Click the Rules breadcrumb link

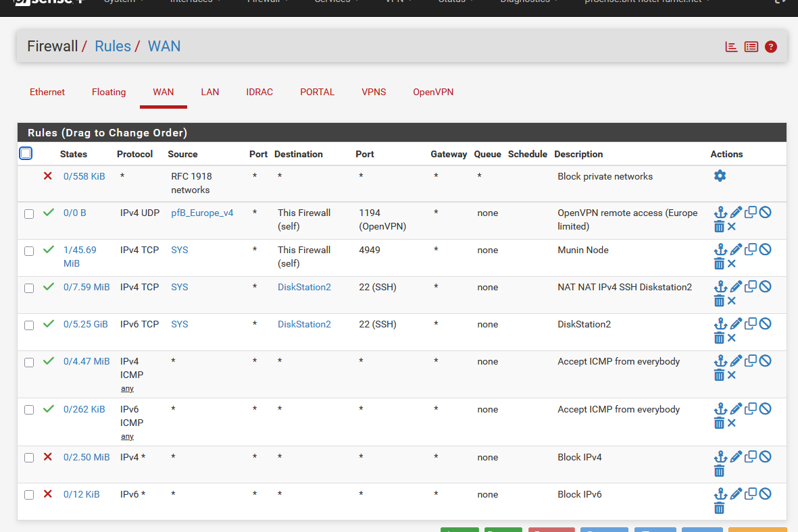click(113, 47)
